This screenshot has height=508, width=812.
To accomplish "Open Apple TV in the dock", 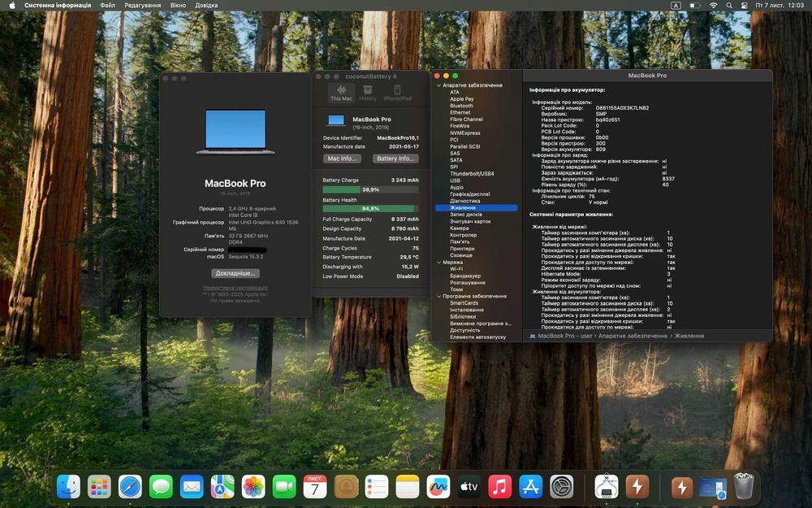I will (x=469, y=487).
